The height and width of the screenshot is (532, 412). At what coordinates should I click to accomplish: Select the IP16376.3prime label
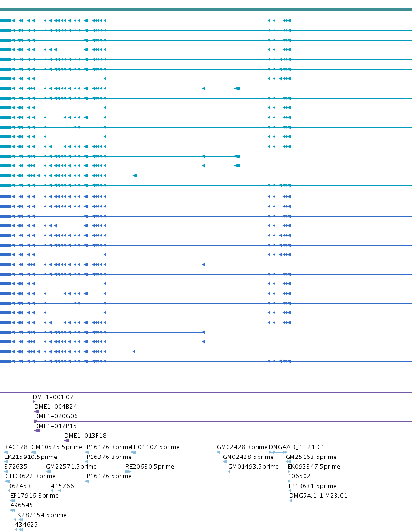click(108, 457)
